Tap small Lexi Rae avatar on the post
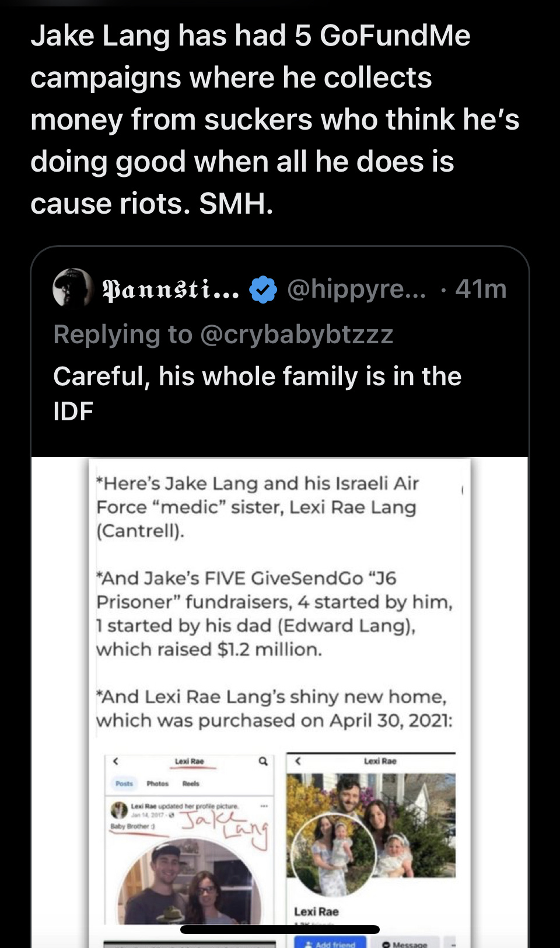 (x=120, y=810)
